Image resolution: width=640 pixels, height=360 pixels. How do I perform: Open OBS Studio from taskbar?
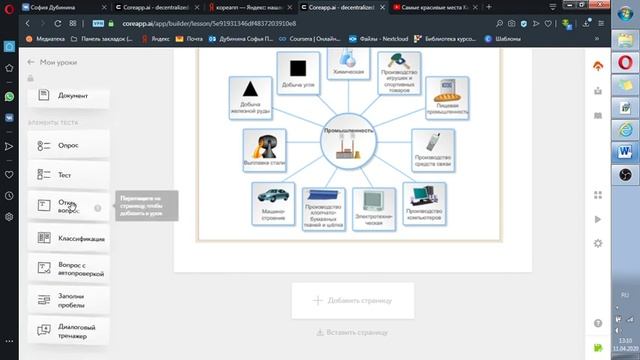pyautogui.click(x=625, y=175)
